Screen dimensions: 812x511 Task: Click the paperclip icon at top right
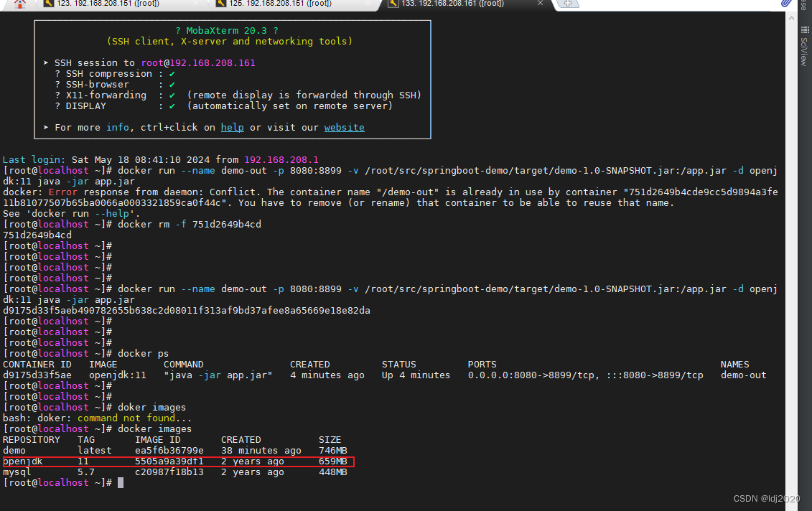[x=787, y=4]
